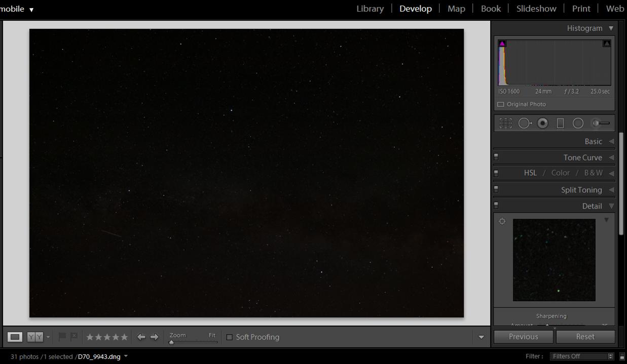Click the 25.0 sec exposure readout
Image resolution: width=627 pixels, height=364 pixels.
600,92
